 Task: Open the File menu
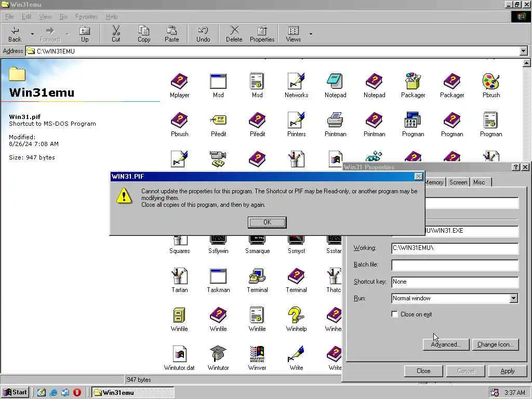click(x=9, y=17)
